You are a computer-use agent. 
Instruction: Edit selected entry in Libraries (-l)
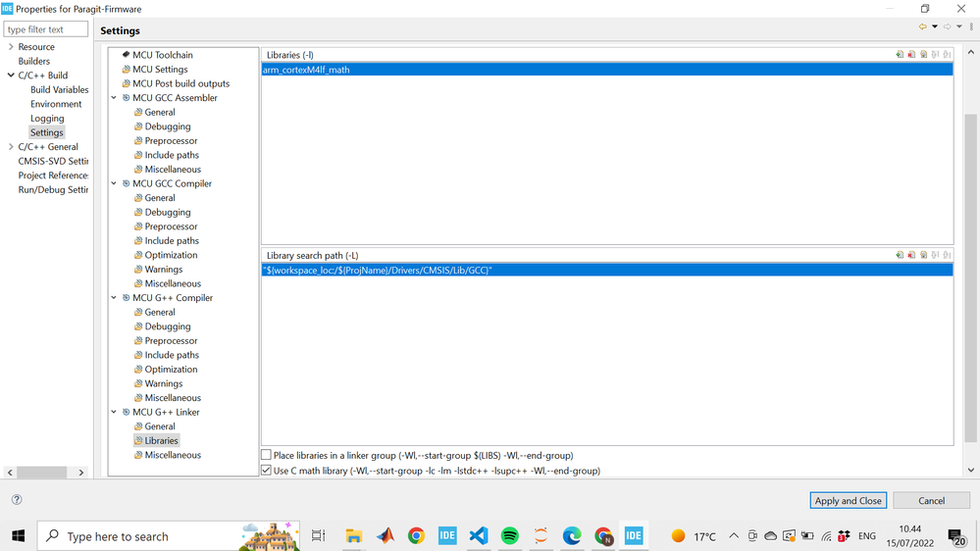tap(923, 55)
